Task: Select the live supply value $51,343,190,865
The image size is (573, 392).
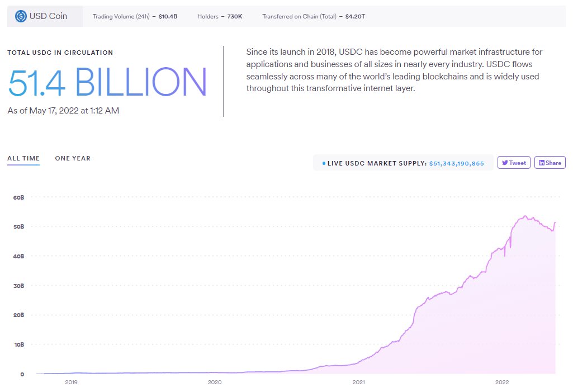Action: [456, 163]
